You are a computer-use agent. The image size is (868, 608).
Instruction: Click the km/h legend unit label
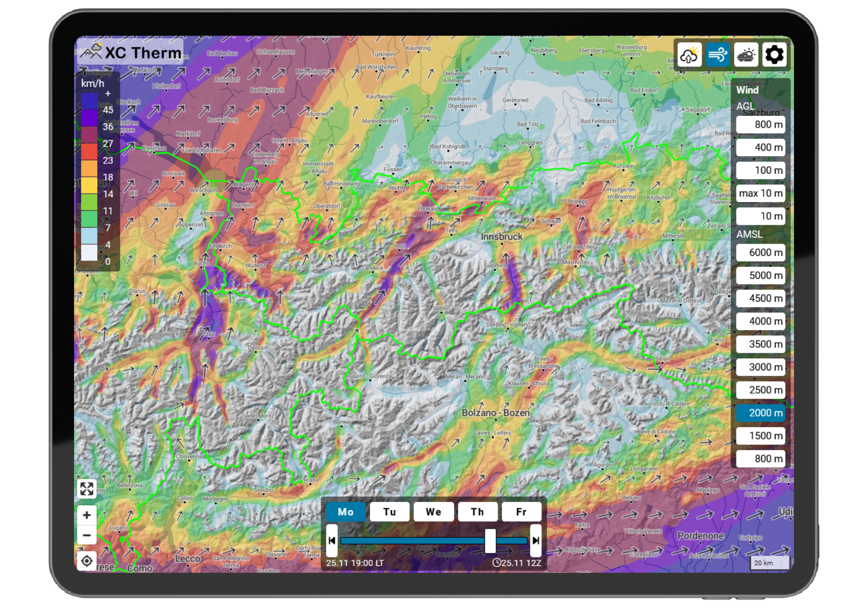(92, 83)
